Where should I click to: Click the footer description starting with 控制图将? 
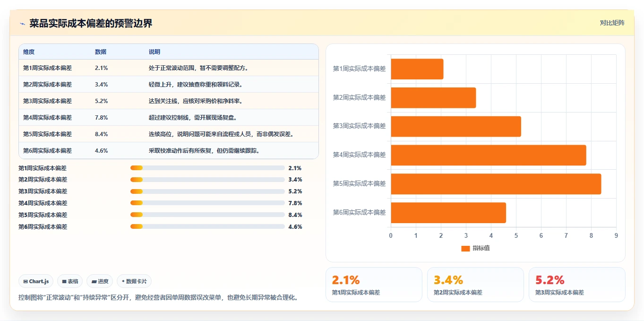(158, 298)
